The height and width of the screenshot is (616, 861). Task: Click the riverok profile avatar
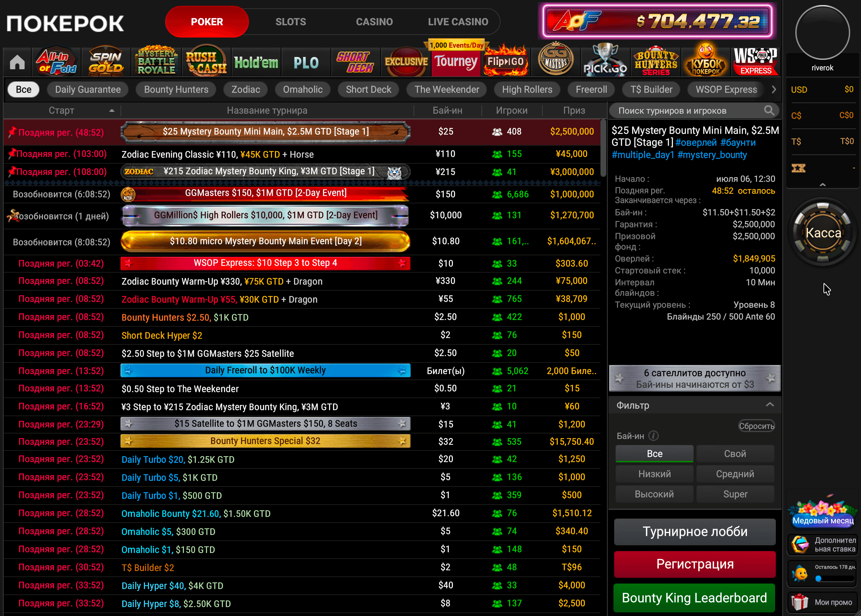822,32
